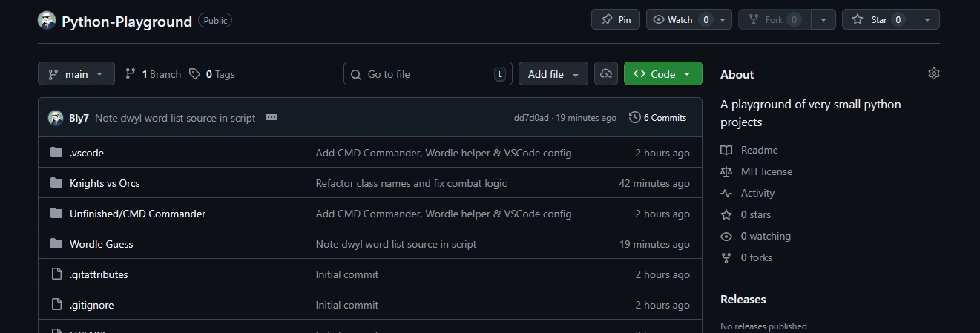Image resolution: width=980 pixels, height=333 pixels.
Task: Click the Watch button
Action: point(680,19)
